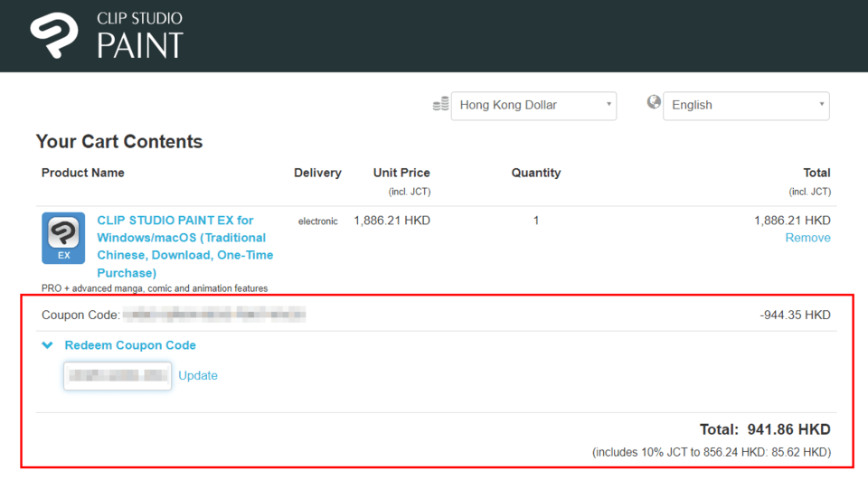Remove the item from the cart
The height and width of the screenshot is (480, 868).
click(807, 238)
